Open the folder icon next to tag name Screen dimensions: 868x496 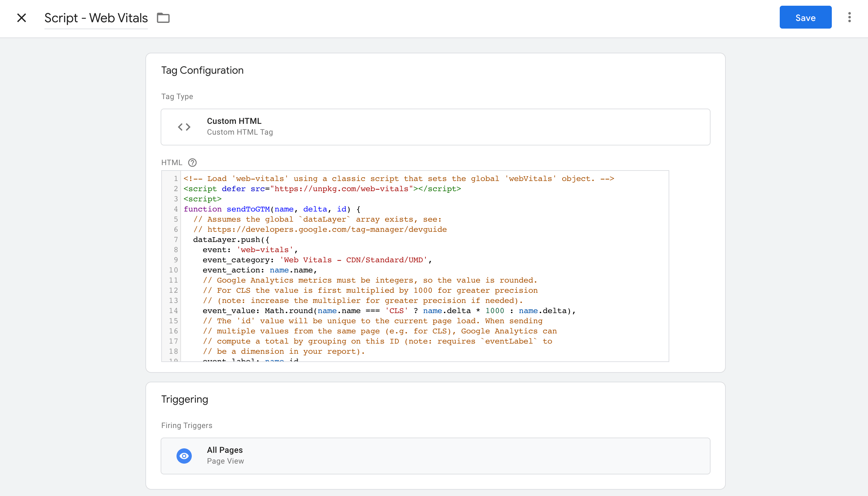coord(163,18)
